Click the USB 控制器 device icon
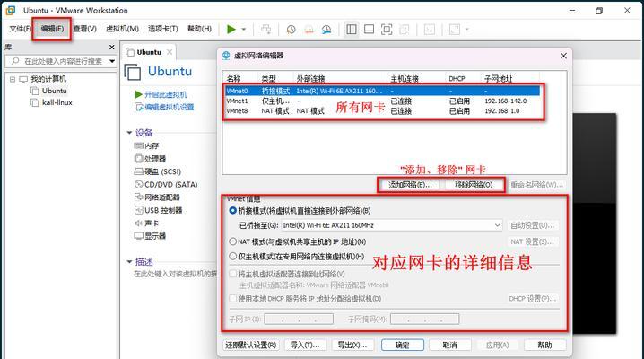This screenshot has height=359, width=644. 138,210
